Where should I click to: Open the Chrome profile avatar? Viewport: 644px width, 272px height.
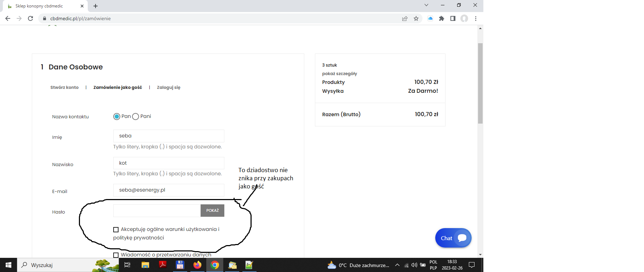[464, 18]
